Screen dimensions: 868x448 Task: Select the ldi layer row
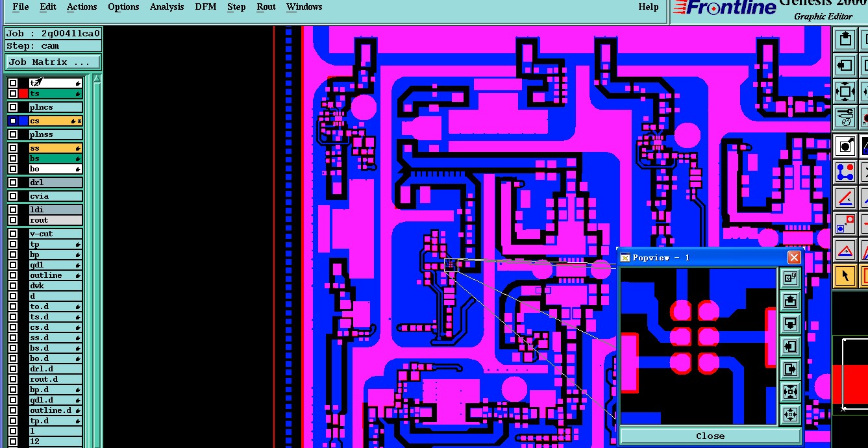(x=56, y=210)
